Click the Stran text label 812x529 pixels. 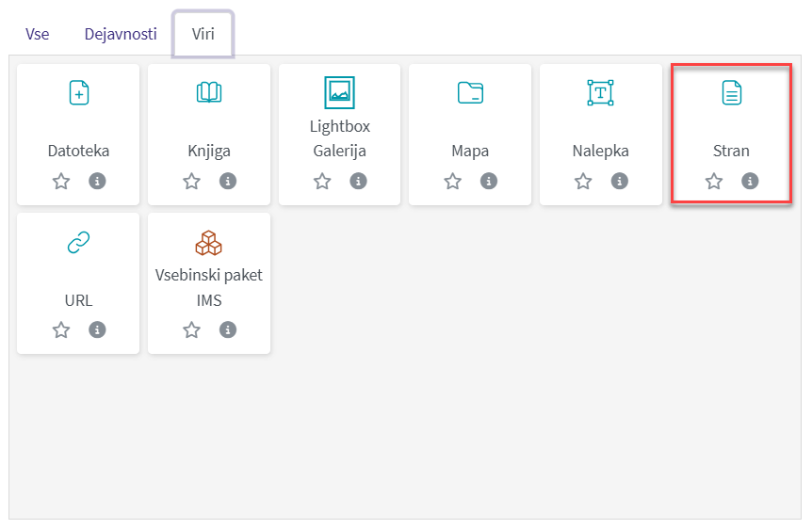[731, 151]
